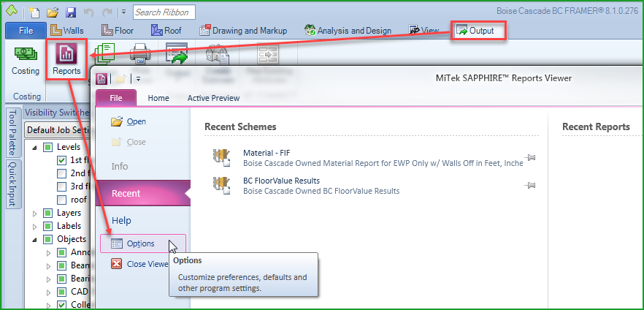Switch to the Roof ribbon tab
644x310 pixels.
166,31
